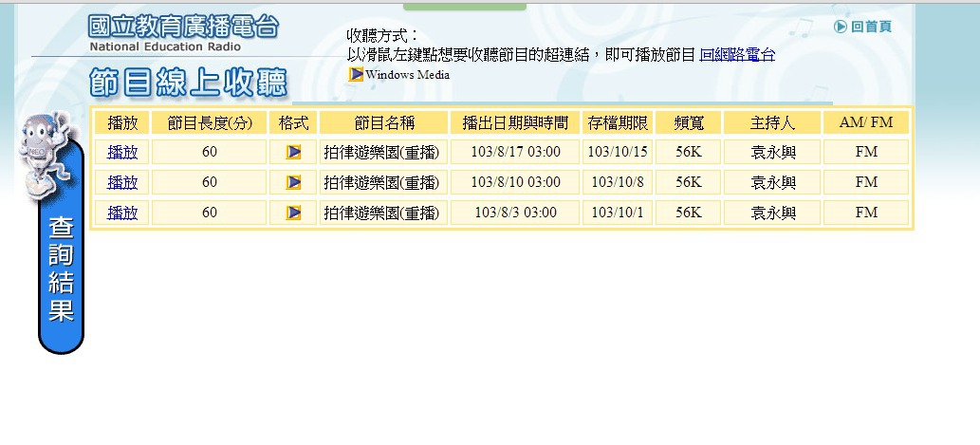Screen dimensions: 980x445
Task: Click the format icon for the 103/8/10 episode
Action: pos(294,182)
